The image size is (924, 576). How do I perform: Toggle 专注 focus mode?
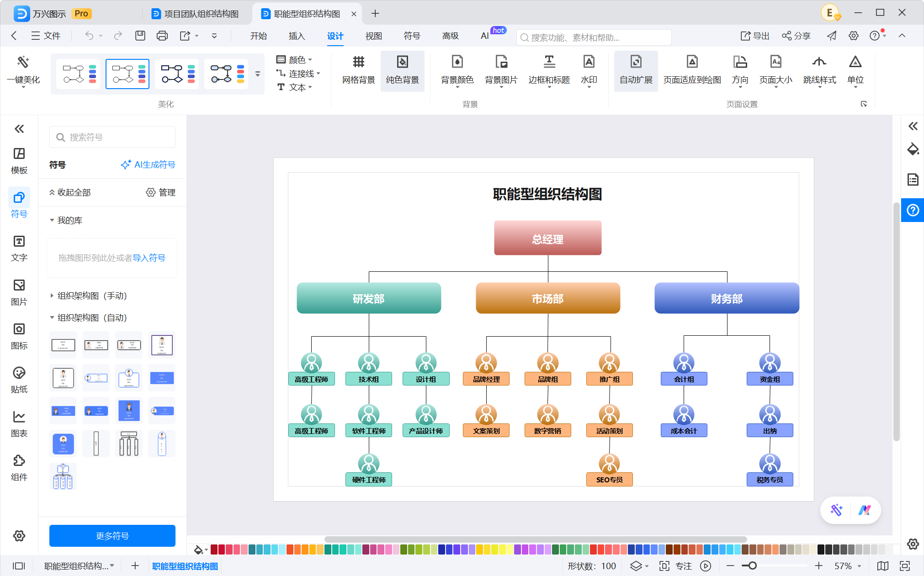pyautogui.click(x=675, y=566)
